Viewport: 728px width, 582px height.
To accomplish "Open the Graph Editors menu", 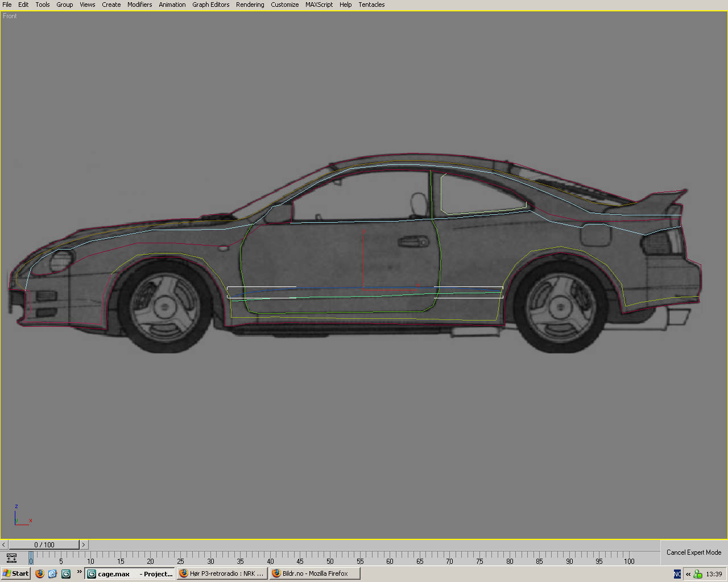I will click(x=210, y=5).
